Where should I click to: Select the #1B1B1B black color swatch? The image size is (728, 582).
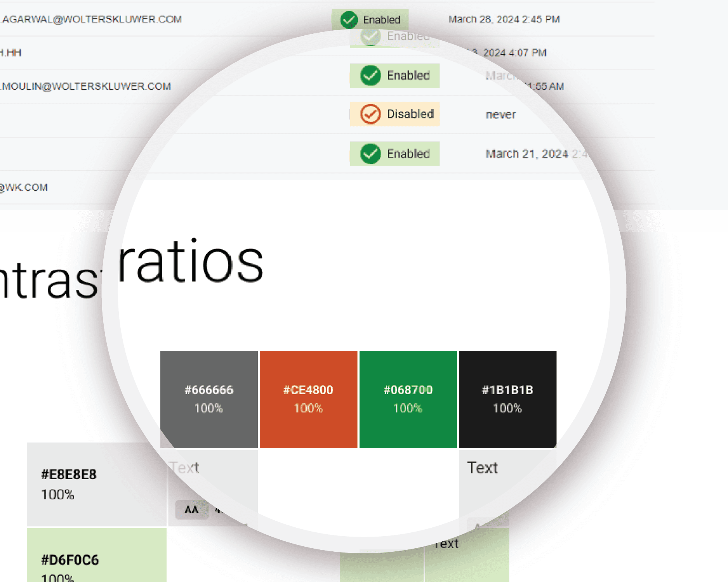tap(507, 399)
